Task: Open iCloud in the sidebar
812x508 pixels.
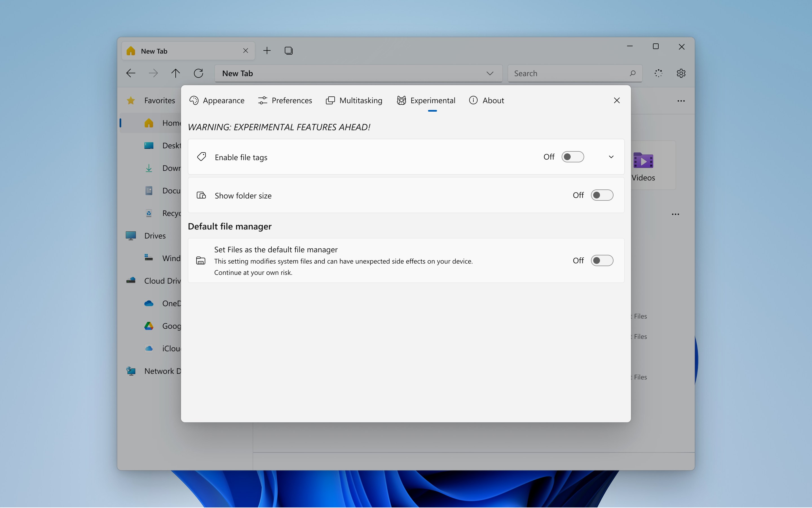Action: (151, 349)
